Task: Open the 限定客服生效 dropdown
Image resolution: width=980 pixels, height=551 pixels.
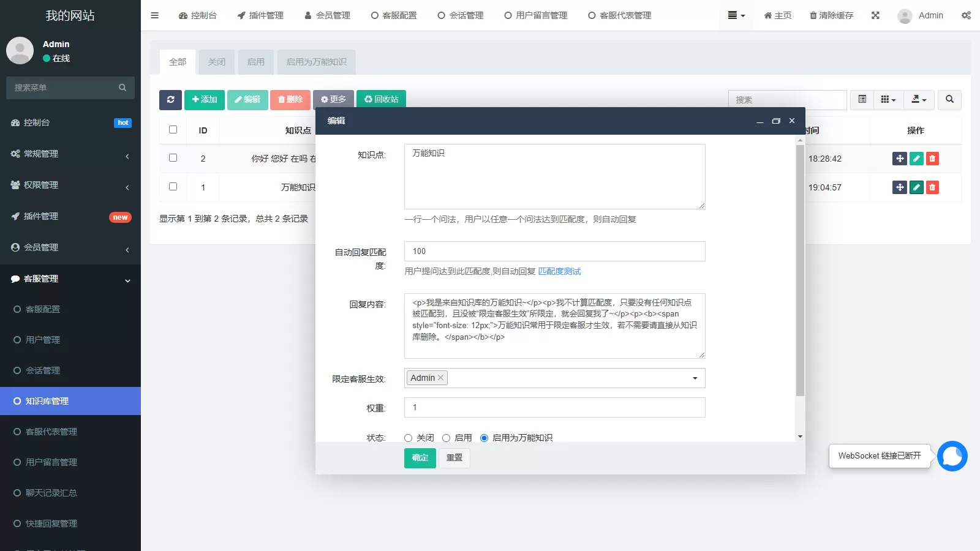Action: (x=694, y=378)
